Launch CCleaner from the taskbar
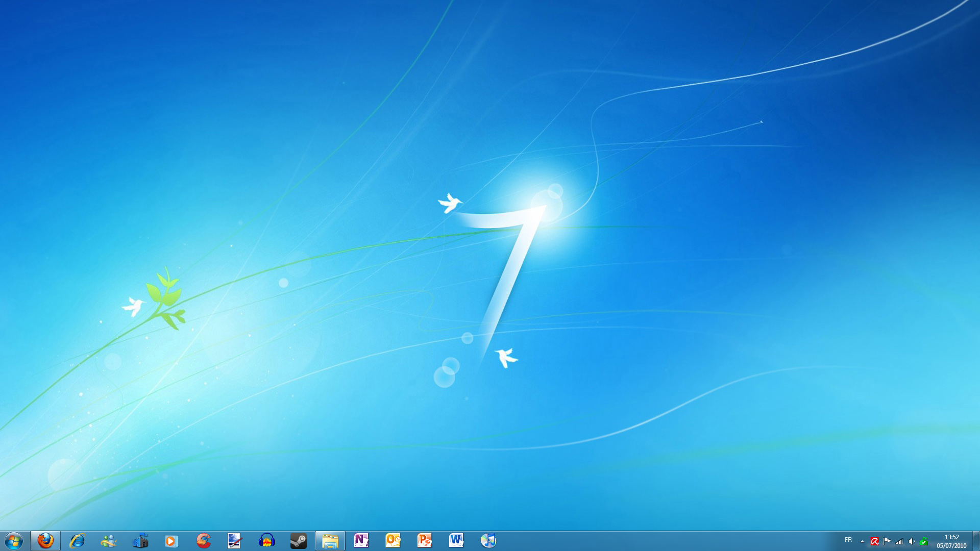 coord(203,541)
